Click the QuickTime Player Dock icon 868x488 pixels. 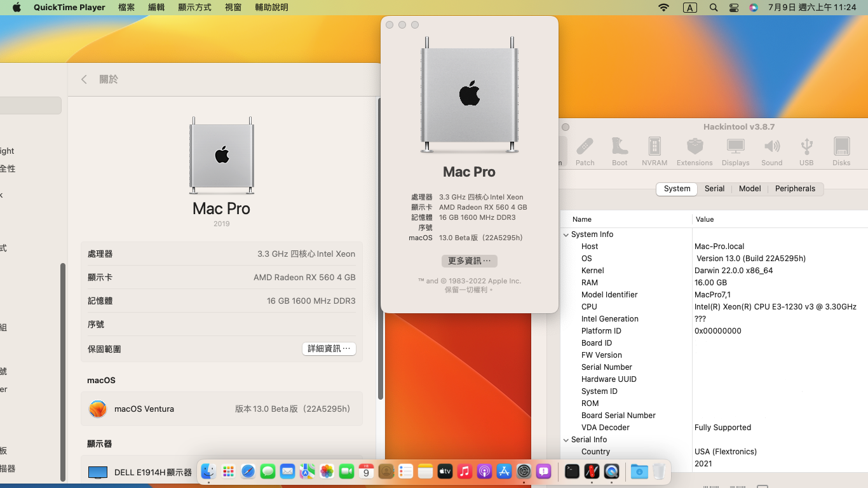611,471
